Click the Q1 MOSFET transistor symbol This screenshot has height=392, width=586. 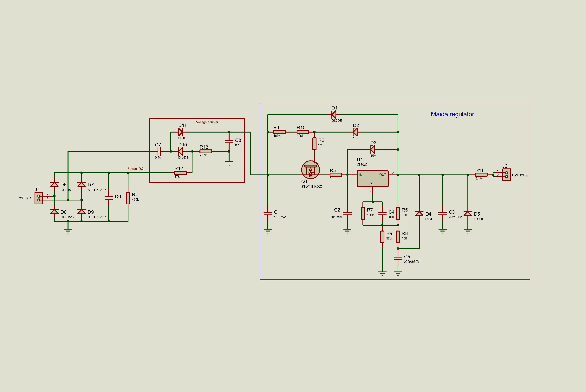[x=310, y=170]
